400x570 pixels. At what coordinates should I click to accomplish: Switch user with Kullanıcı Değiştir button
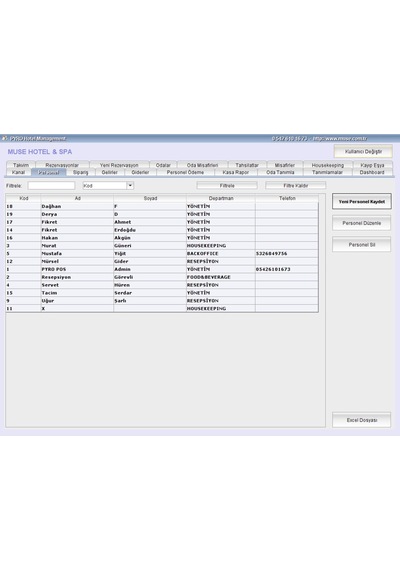tap(363, 151)
